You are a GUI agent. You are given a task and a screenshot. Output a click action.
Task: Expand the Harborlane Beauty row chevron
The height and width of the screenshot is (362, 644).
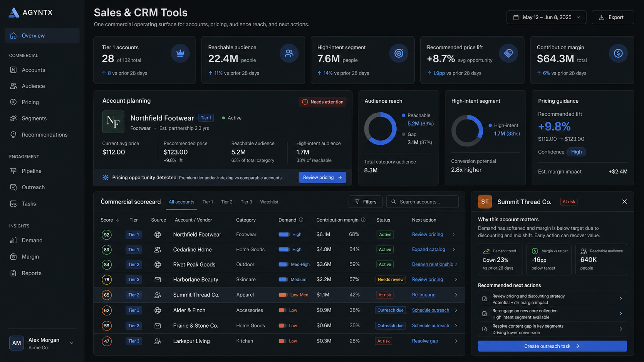coord(456,280)
